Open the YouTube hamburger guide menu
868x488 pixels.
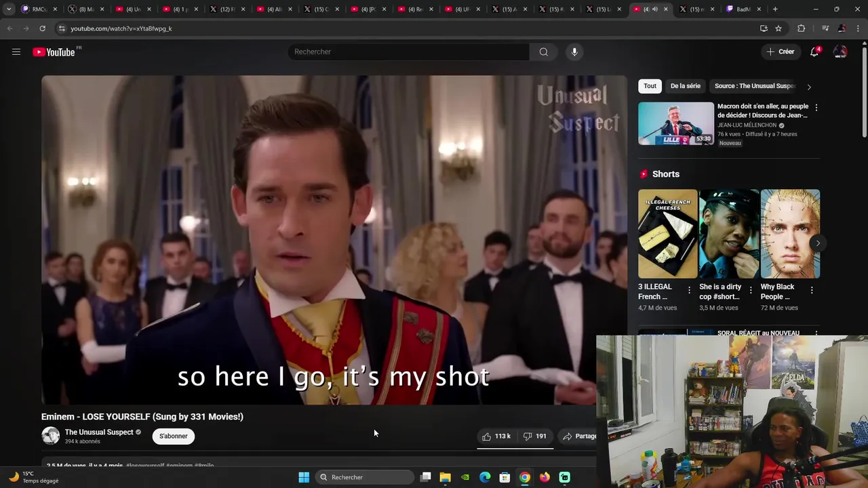16,52
